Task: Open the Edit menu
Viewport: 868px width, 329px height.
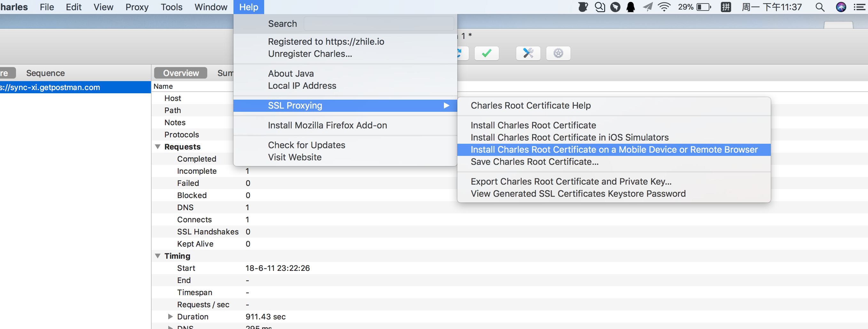Action: click(74, 7)
